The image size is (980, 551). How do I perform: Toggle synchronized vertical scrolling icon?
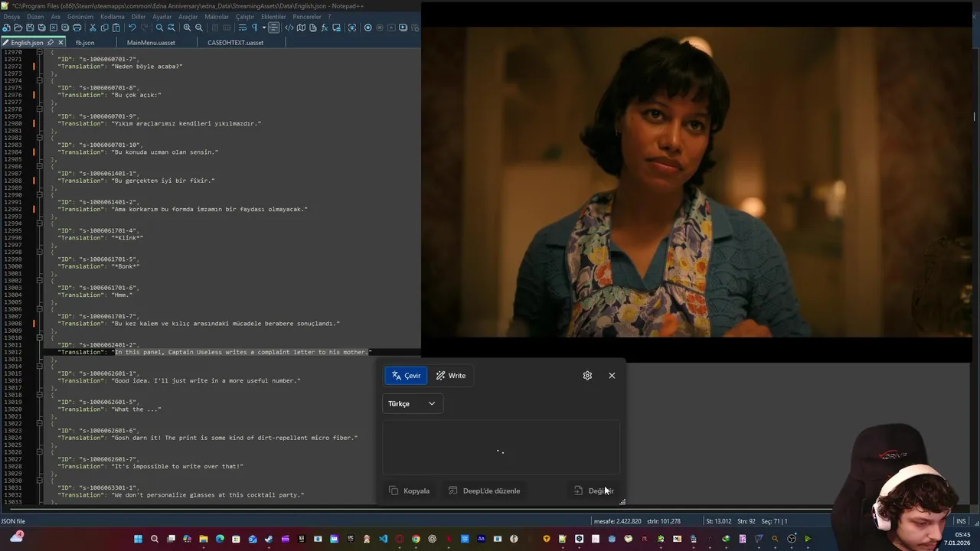214,28
